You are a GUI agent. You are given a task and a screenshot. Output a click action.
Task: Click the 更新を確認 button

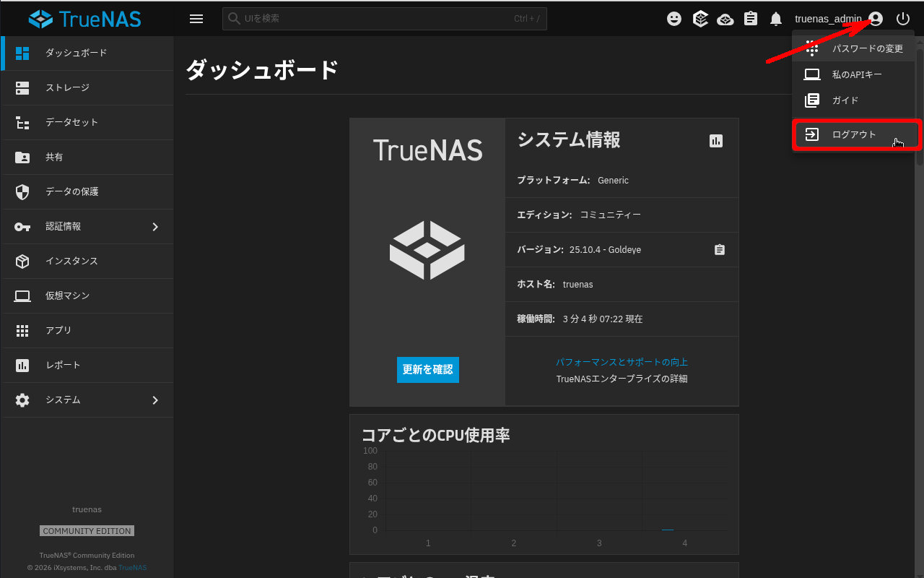click(428, 369)
